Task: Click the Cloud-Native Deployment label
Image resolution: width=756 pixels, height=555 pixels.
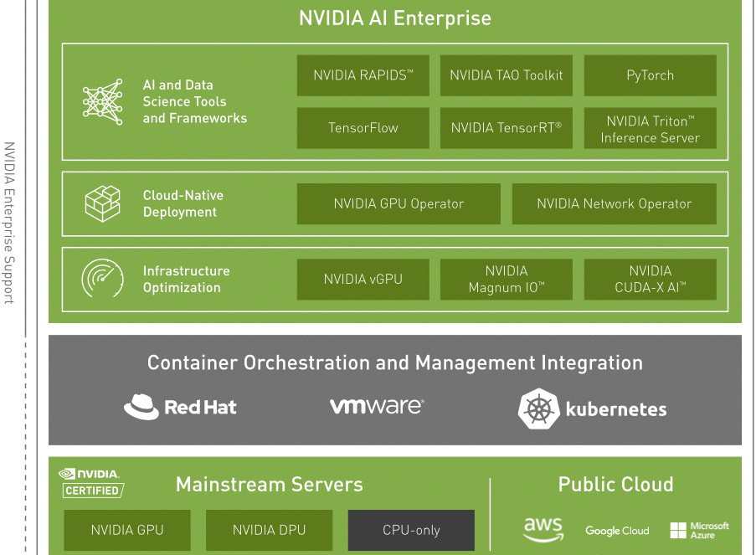Action: pyautogui.click(x=183, y=203)
